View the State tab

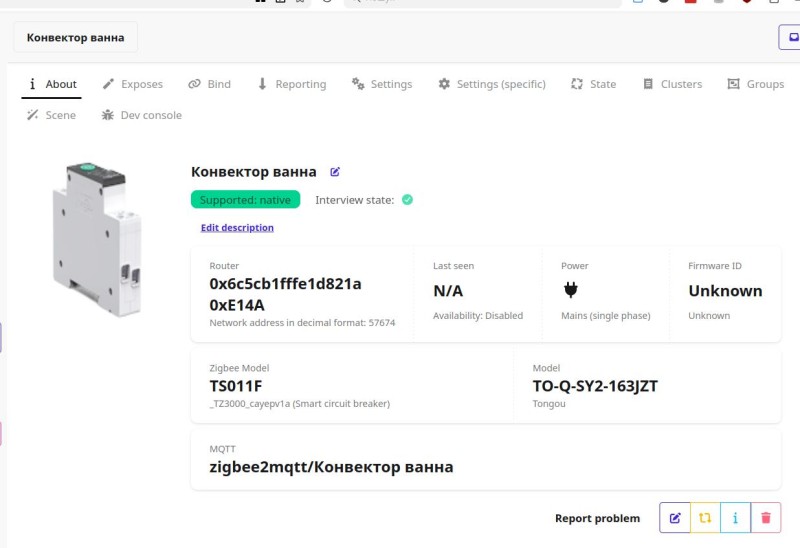tap(593, 84)
